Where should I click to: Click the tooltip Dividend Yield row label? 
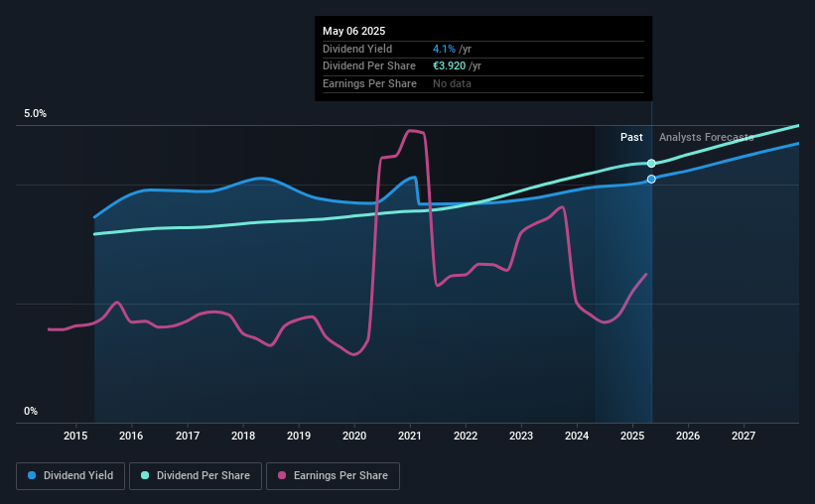pos(357,49)
